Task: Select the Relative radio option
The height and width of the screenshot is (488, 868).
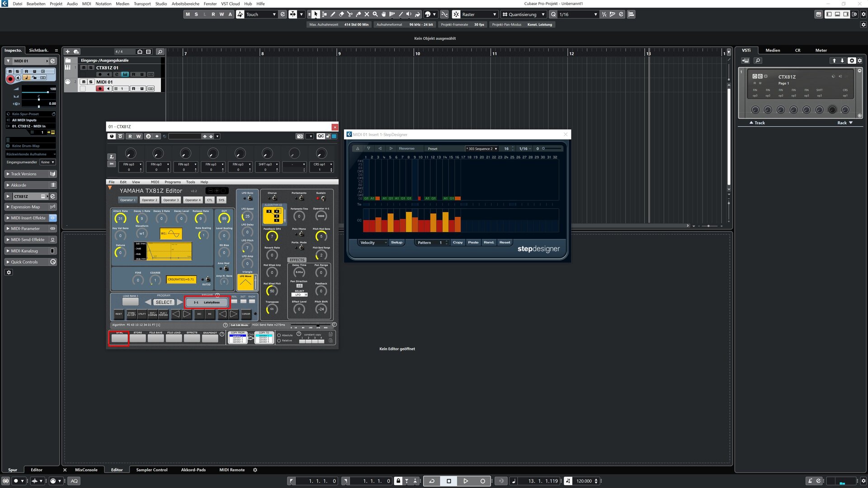Action: (279, 341)
